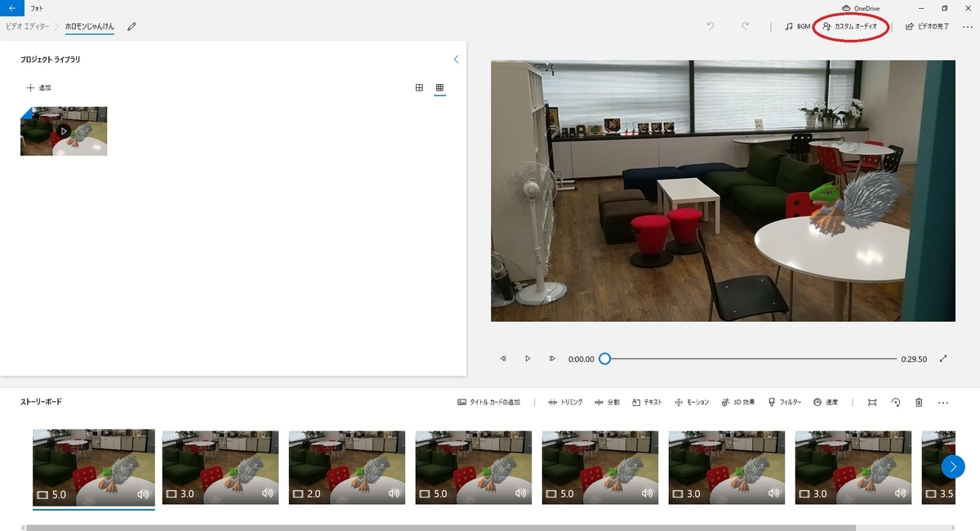The width and height of the screenshot is (980, 531).
Task: Select the first 5.0 storyboard clip
Action: pos(94,467)
